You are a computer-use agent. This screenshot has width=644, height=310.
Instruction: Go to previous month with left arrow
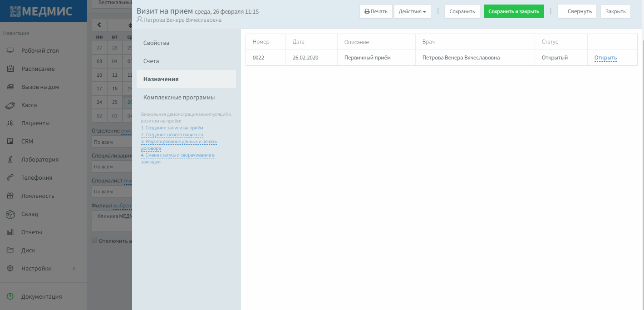tap(99, 25)
